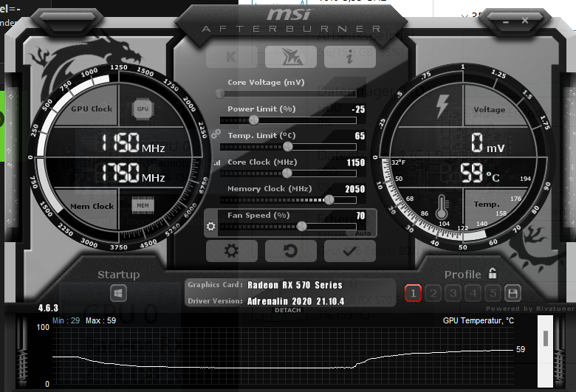The image size is (576, 392).
Task: Click the Fan Speed value 70
Action: [360, 216]
